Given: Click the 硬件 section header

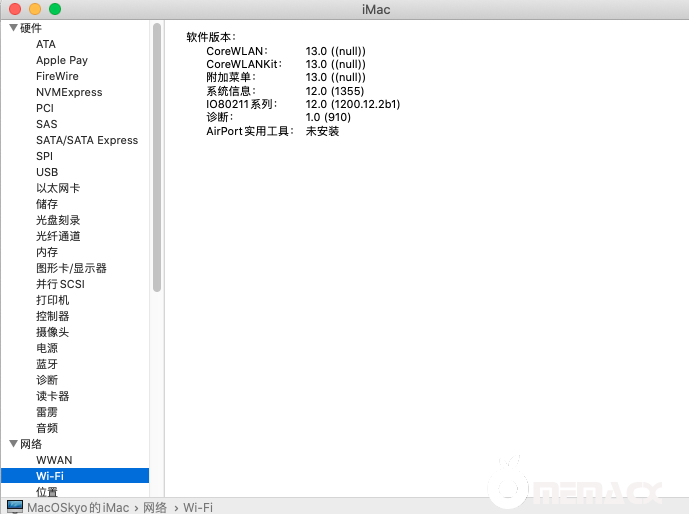Looking at the screenshot, I should [31, 28].
